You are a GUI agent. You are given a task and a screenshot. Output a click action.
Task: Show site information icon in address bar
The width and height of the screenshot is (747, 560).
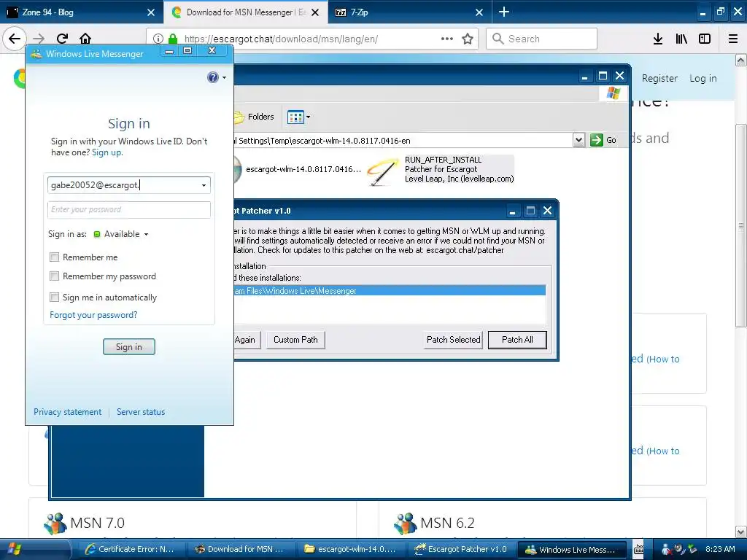point(158,39)
